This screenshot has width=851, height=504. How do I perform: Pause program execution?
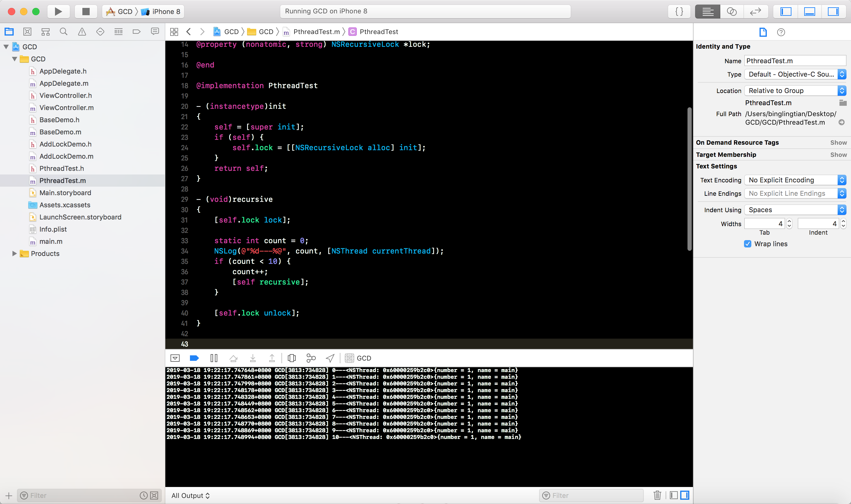(214, 358)
